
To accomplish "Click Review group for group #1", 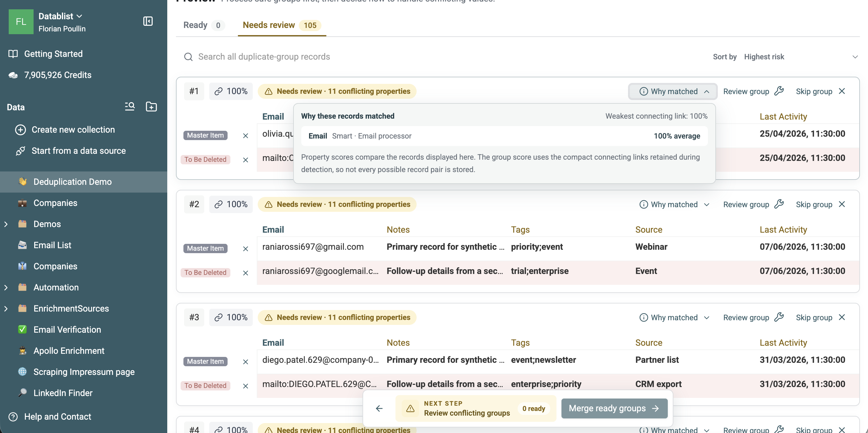I will pyautogui.click(x=753, y=92).
